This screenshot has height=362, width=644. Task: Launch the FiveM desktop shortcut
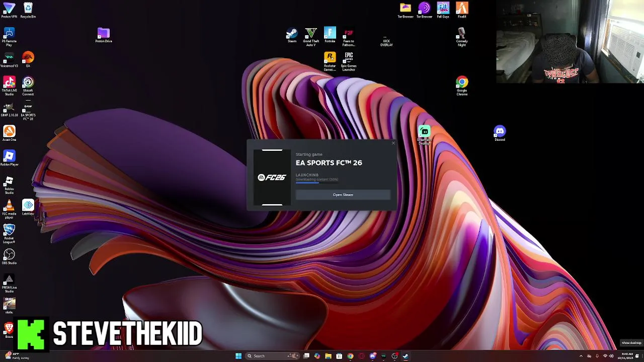tap(462, 10)
